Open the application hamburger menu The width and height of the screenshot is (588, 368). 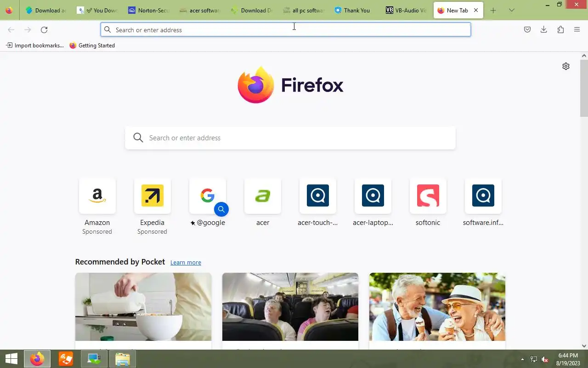point(577,30)
